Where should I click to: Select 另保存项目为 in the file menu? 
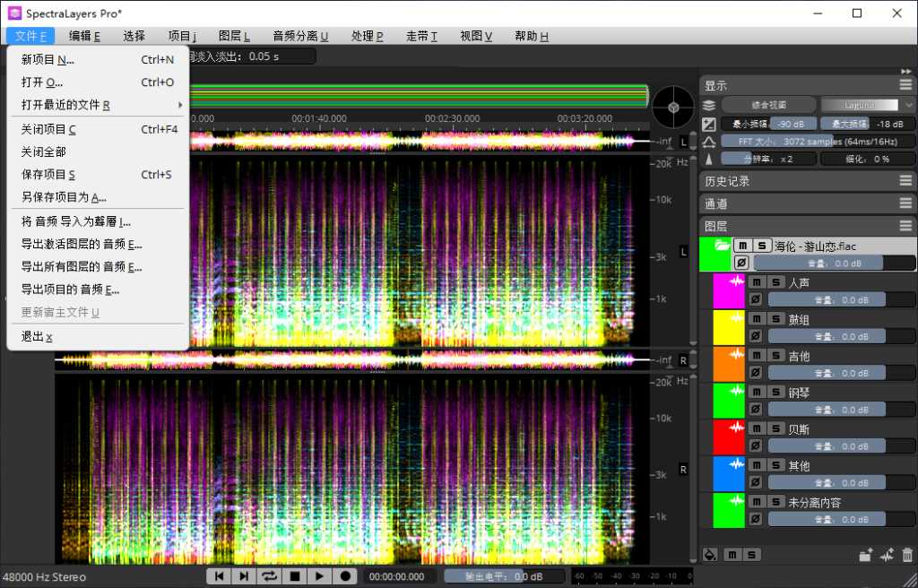pyautogui.click(x=99, y=197)
